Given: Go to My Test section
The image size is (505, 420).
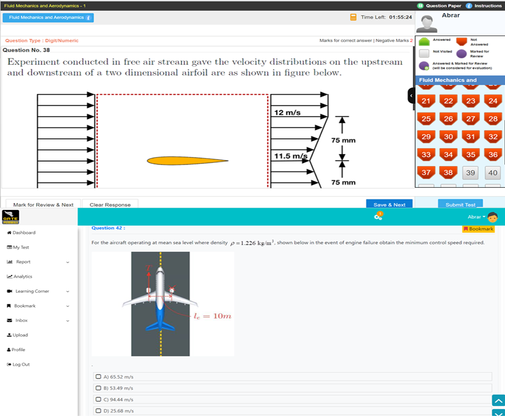Looking at the screenshot, I should pyautogui.click(x=21, y=247).
